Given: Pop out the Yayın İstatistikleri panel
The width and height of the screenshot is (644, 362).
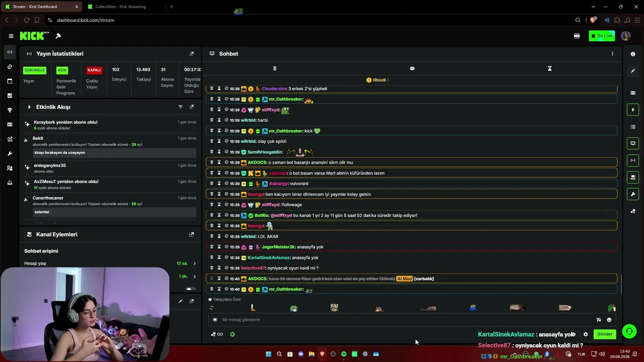Looking at the screenshot, I should [x=191, y=54].
